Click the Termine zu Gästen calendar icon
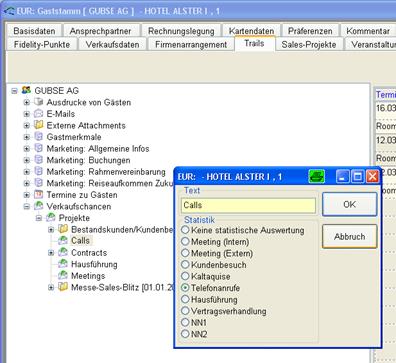Screen dimensions: 396x363 coord(39,194)
